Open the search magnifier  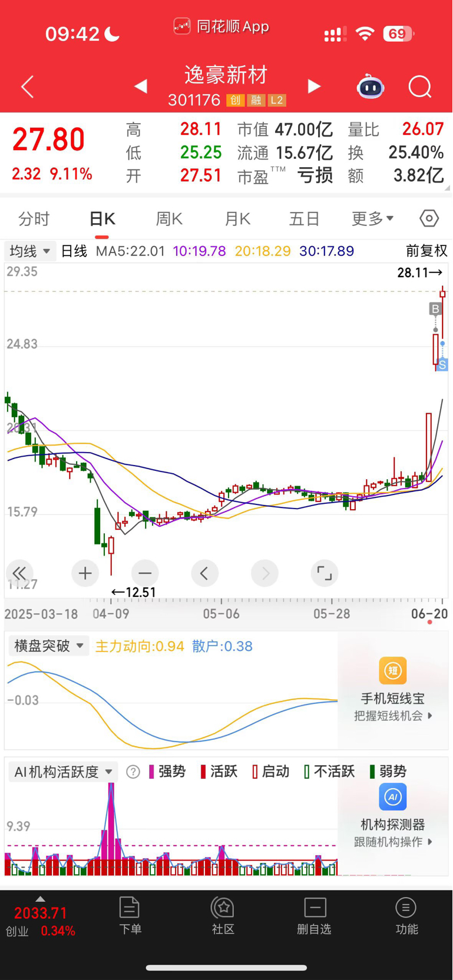(x=420, y=87)
